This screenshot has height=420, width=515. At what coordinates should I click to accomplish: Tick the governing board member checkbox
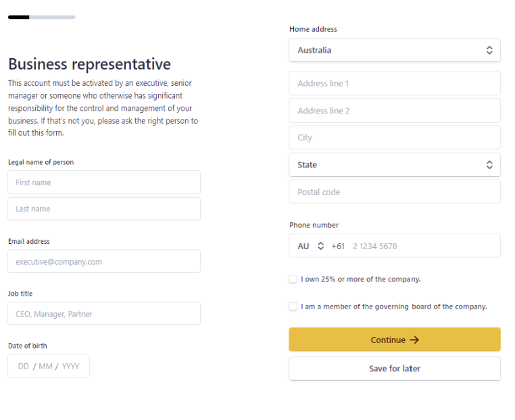[293, 307]
